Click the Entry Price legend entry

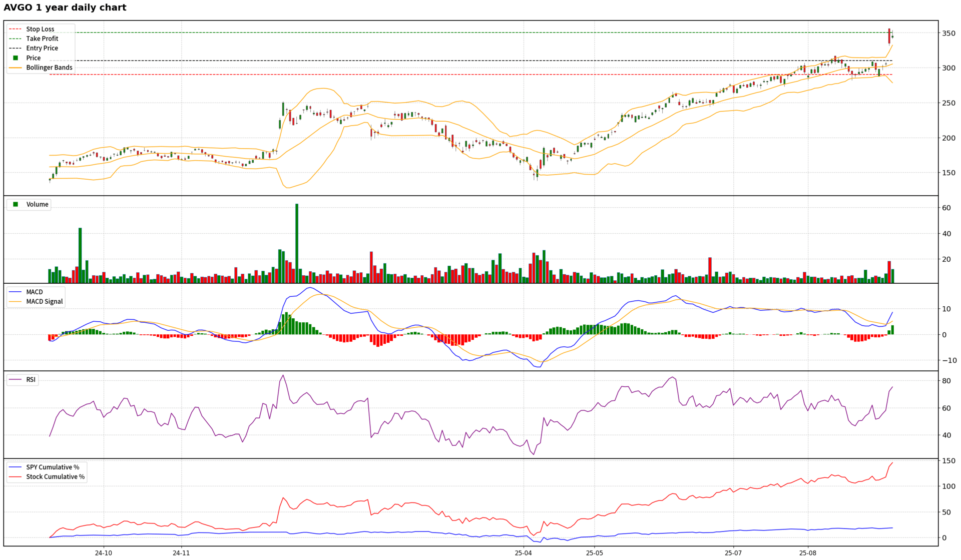point(42,48)
